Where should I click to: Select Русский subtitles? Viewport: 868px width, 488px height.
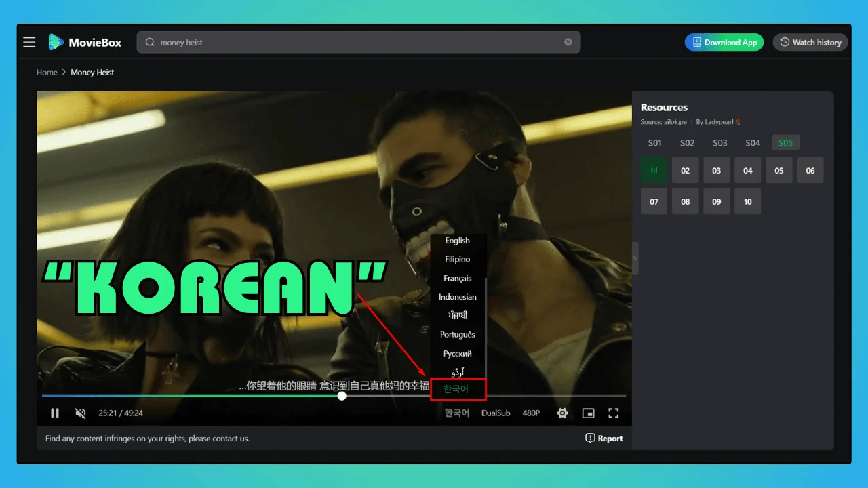[458, 354]
